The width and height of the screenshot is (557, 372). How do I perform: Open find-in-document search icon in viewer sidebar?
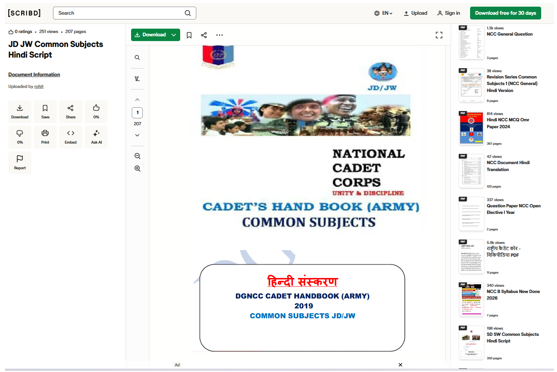tap(137, 58)
